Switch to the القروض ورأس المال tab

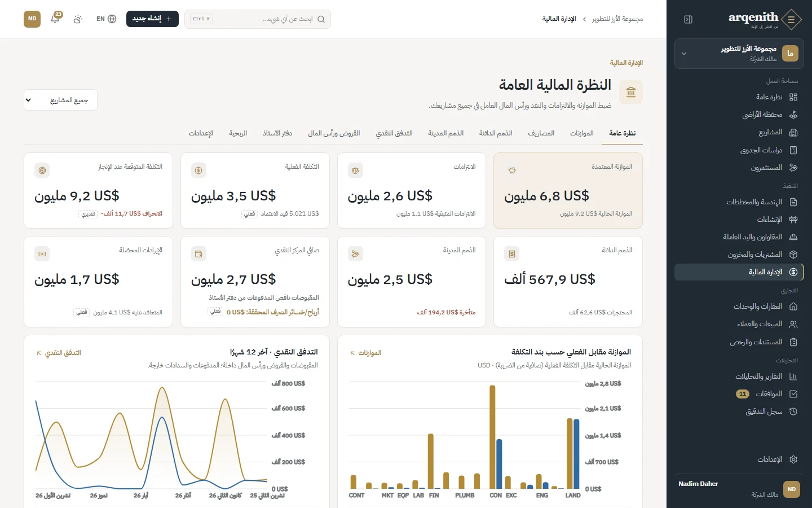[334, 133]
